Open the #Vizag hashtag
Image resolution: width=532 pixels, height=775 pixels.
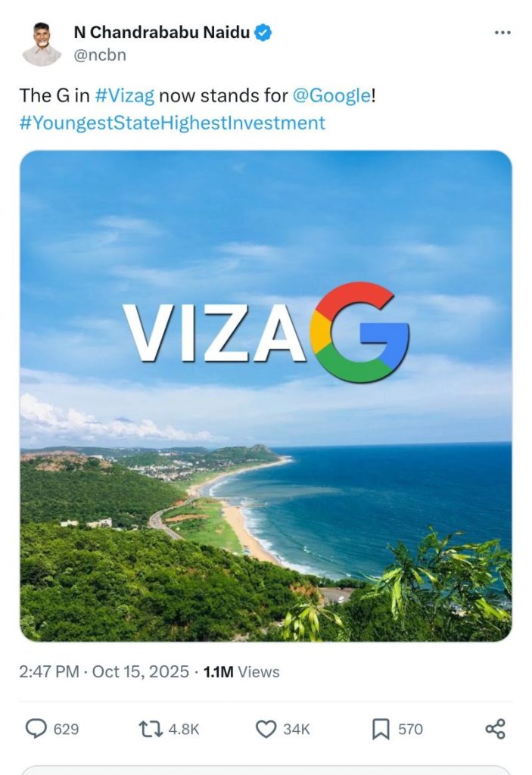(x=124, y=95)
